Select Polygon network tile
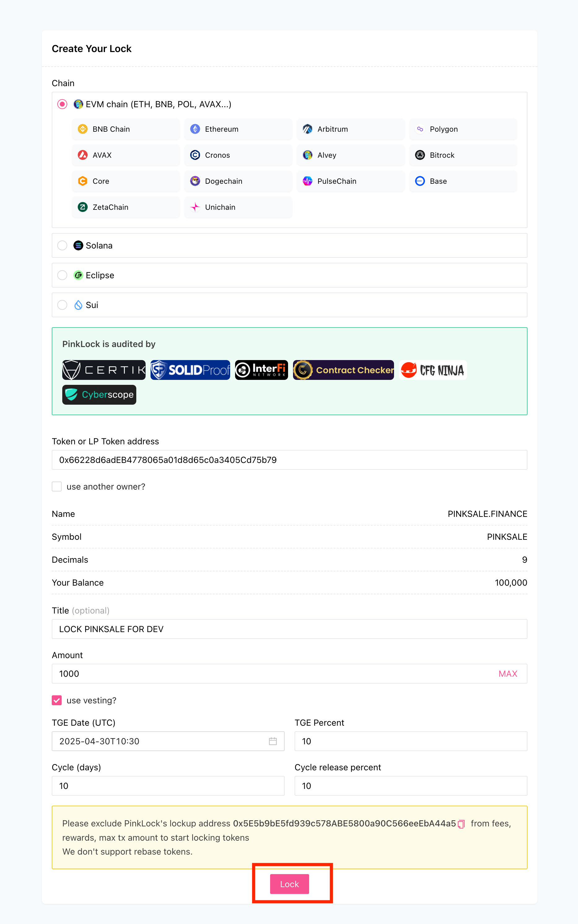578x924 pixels. (x=463, y=129)
